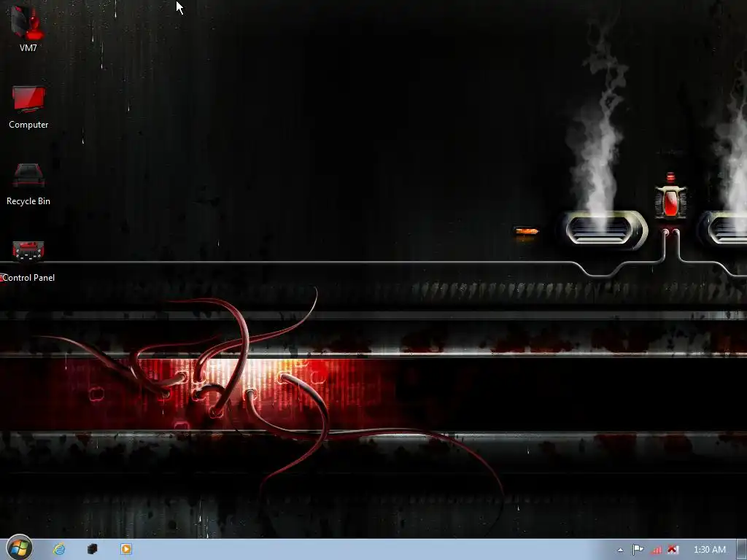Select the Control Panel desktop icon
This screenshot has width=747, height=560.
pyautogui.click(x=28, y=262)
